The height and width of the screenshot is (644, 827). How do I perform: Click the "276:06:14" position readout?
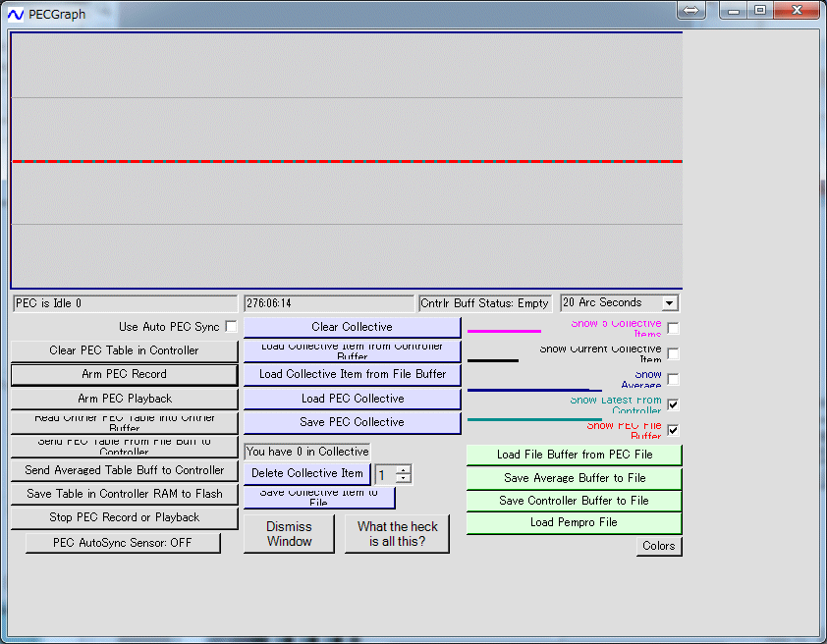pos(329,303)
